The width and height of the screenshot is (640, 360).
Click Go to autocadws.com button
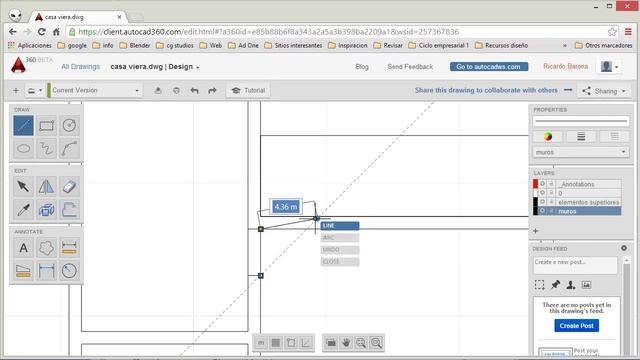click(x=489, y=67)
